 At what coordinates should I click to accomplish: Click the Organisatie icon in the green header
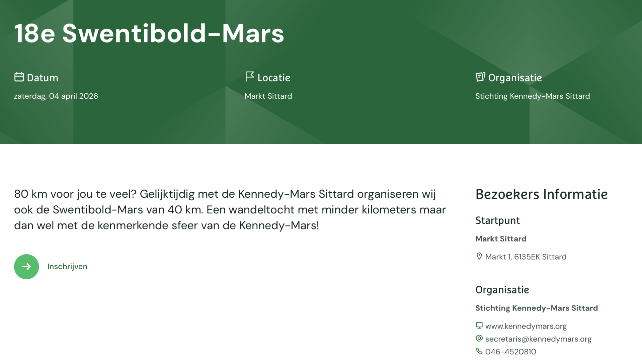pyautogui.click(x=480, y=77)
